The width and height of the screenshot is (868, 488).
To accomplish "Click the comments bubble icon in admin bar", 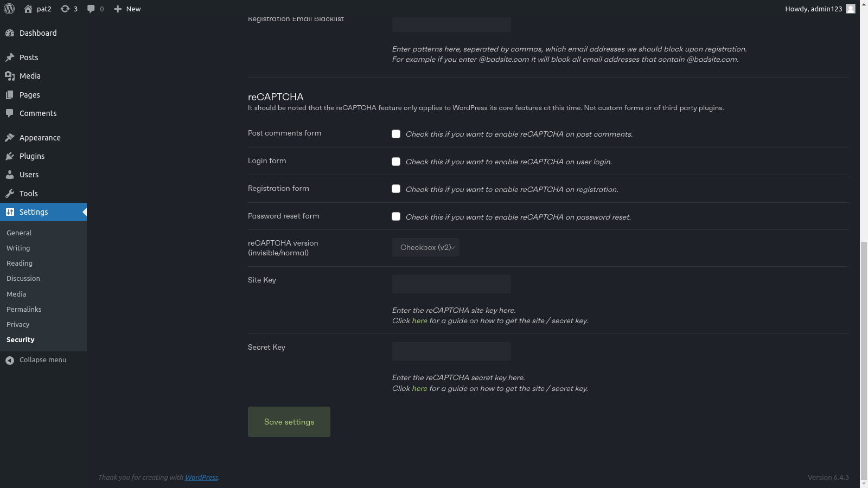I will [x=95, y=9].
